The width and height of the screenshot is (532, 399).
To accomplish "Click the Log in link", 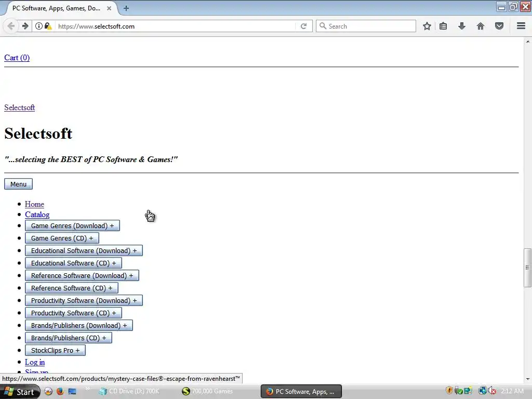I will [35, 362].
